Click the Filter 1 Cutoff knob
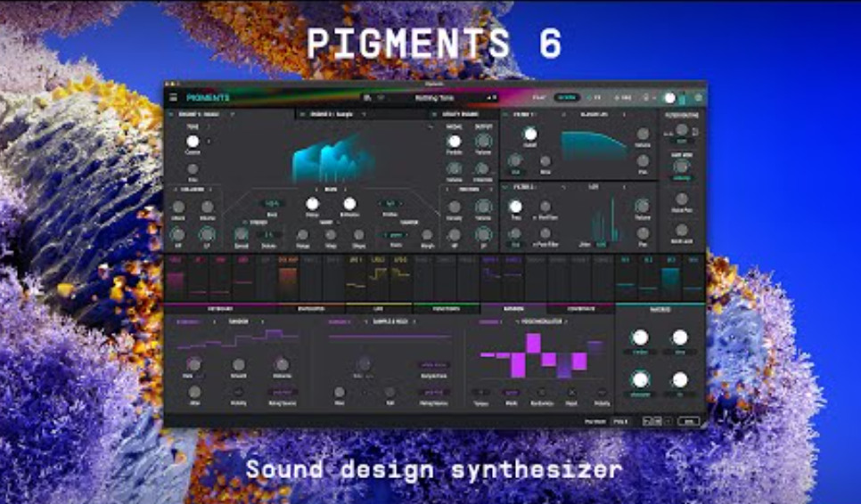The image size is (861, 504). click(530, 134)
